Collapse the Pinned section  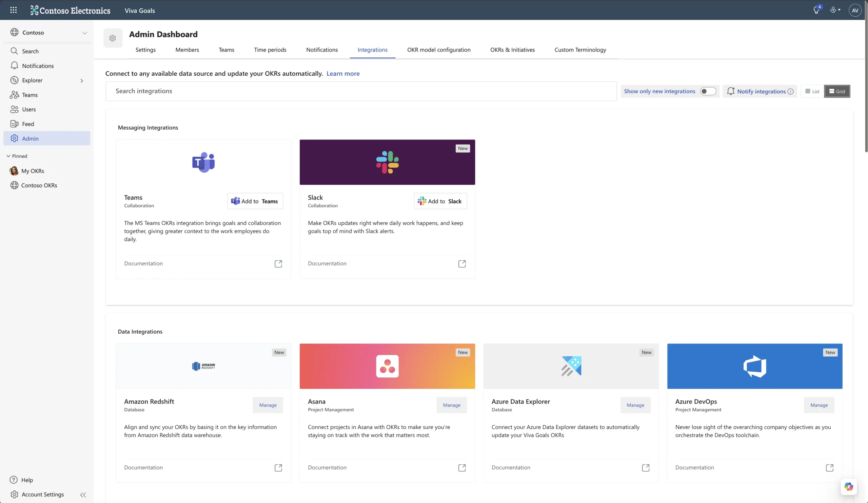pos(7,156)
